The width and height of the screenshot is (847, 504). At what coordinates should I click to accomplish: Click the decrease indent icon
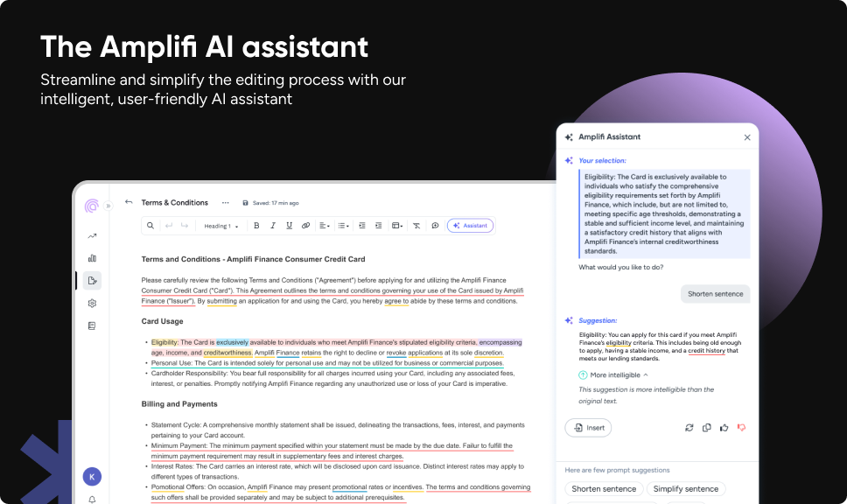coord(362,225)
